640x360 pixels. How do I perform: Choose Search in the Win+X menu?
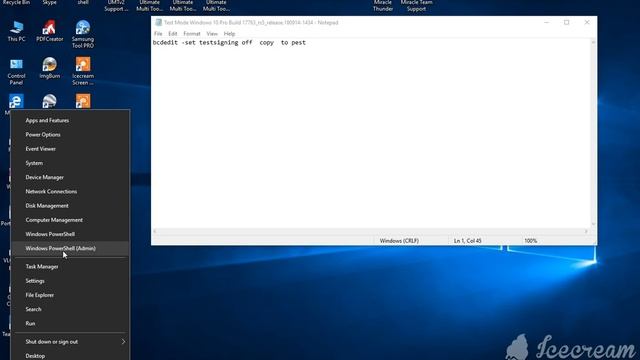pos(70,309)
